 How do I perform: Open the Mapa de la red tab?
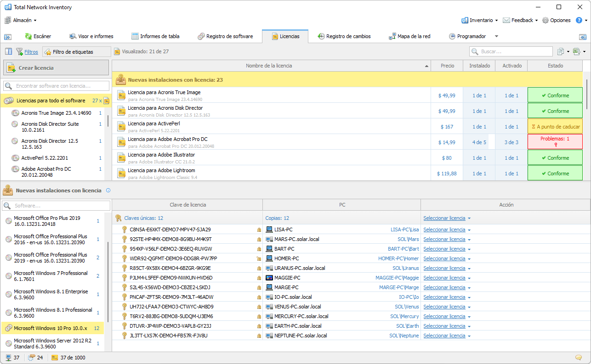click(409, 36)
